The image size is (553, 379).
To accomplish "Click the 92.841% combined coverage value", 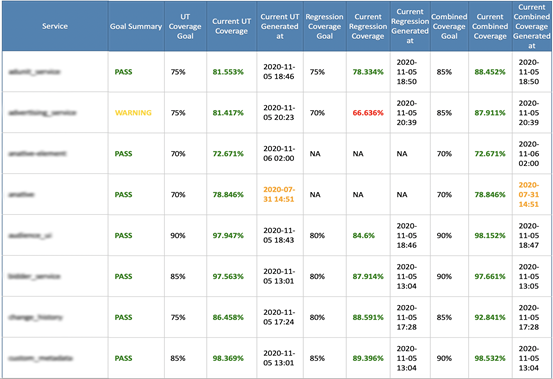I will [x=490, y=317].
